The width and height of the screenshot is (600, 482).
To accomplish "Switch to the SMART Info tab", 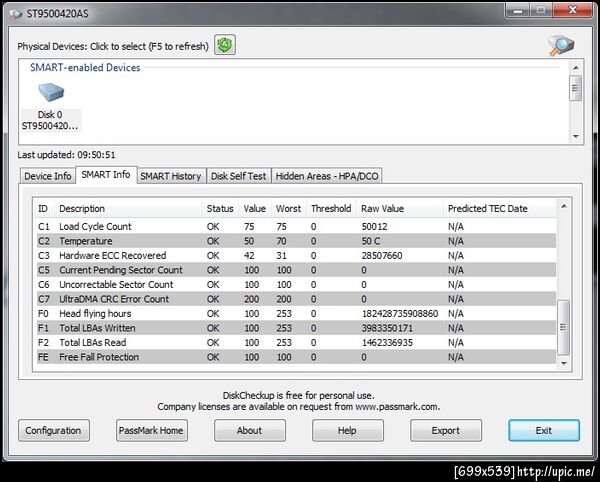I will 106,174.
